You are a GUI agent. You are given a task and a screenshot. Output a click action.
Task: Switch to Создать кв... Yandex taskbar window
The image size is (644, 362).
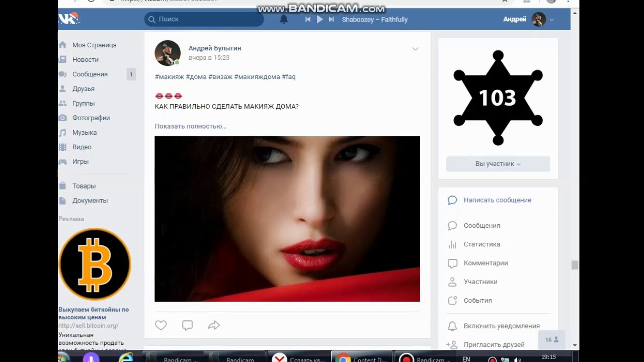pyautogui.click(x=298, y=357)
